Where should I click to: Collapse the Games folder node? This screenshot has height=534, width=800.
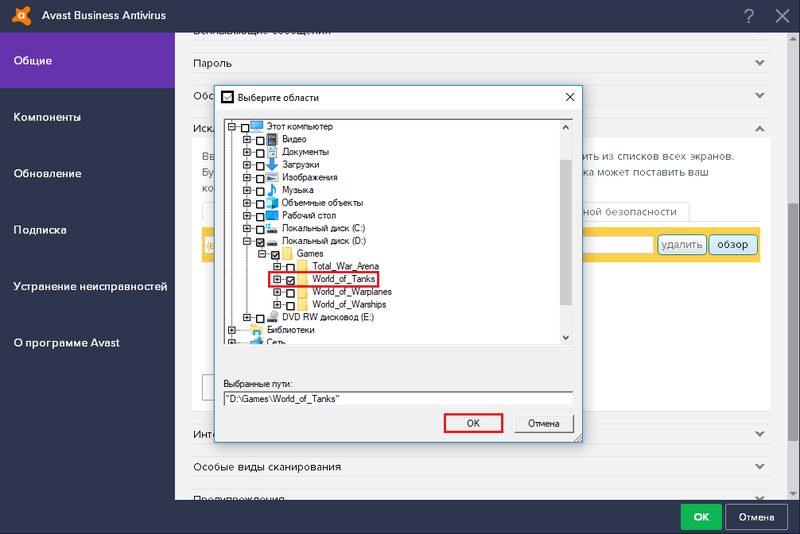coord(262,253)
